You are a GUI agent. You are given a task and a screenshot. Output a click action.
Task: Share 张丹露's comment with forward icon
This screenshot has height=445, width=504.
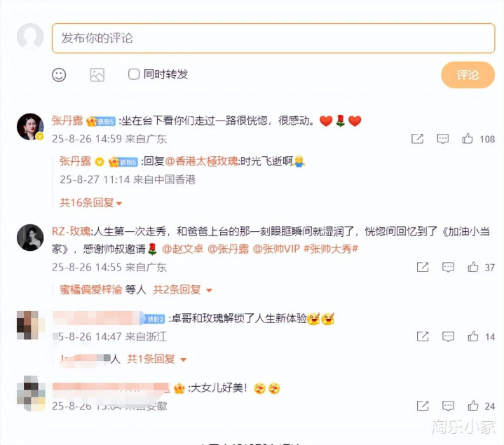click(x=417, y=139)
